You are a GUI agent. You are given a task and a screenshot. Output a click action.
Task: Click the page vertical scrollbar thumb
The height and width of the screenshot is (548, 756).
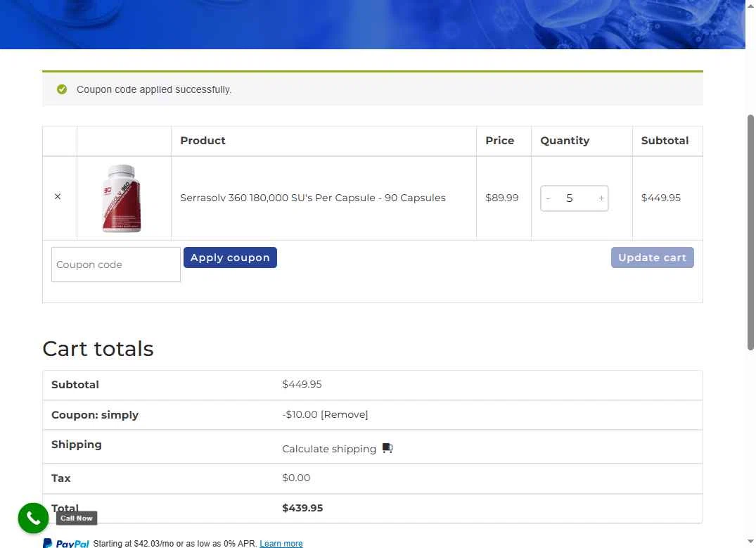click(750, 232)
